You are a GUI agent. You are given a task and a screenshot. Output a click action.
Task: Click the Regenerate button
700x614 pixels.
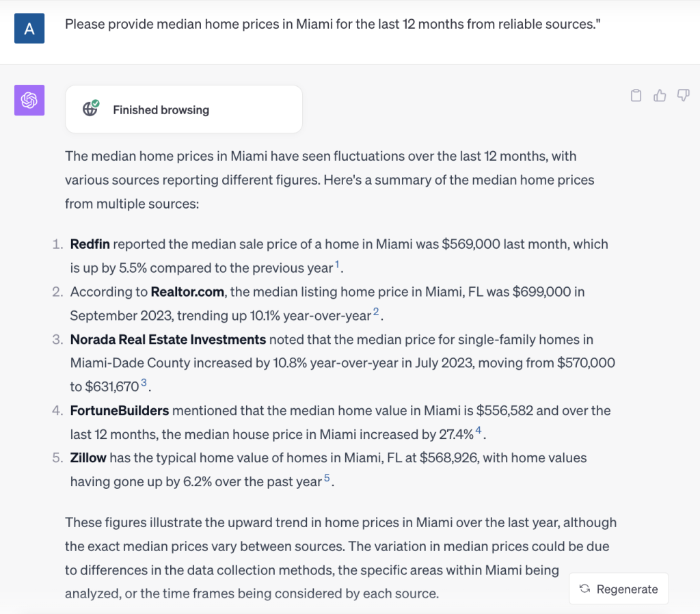619,589
